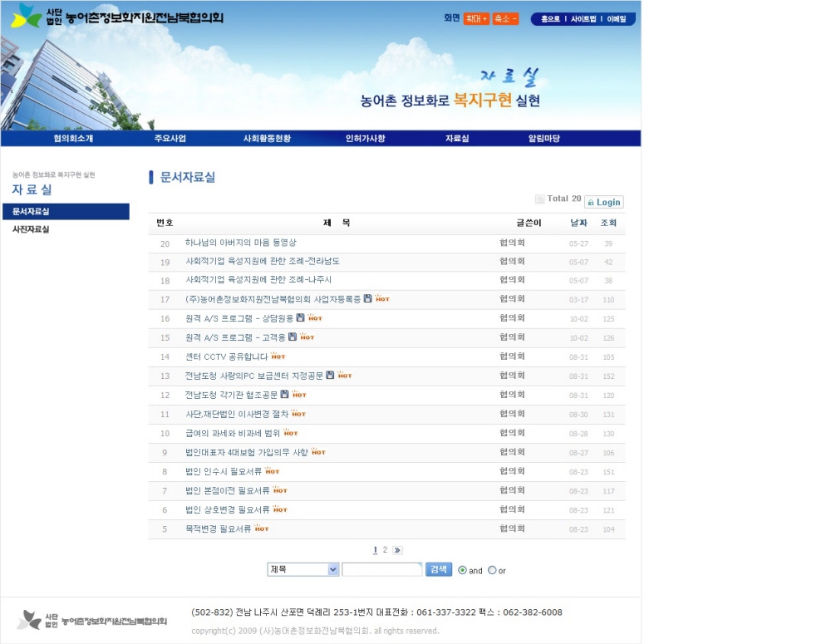
Task: Open the 인허가사항 navigation menu
Action: (365, 139)
